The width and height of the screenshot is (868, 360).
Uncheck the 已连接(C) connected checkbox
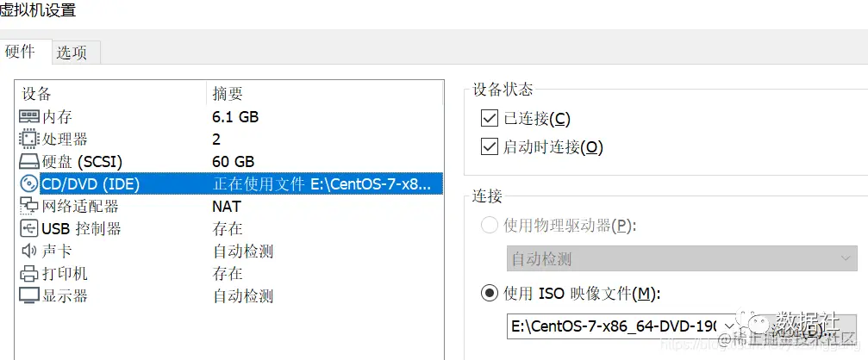(x=490, y=118)
